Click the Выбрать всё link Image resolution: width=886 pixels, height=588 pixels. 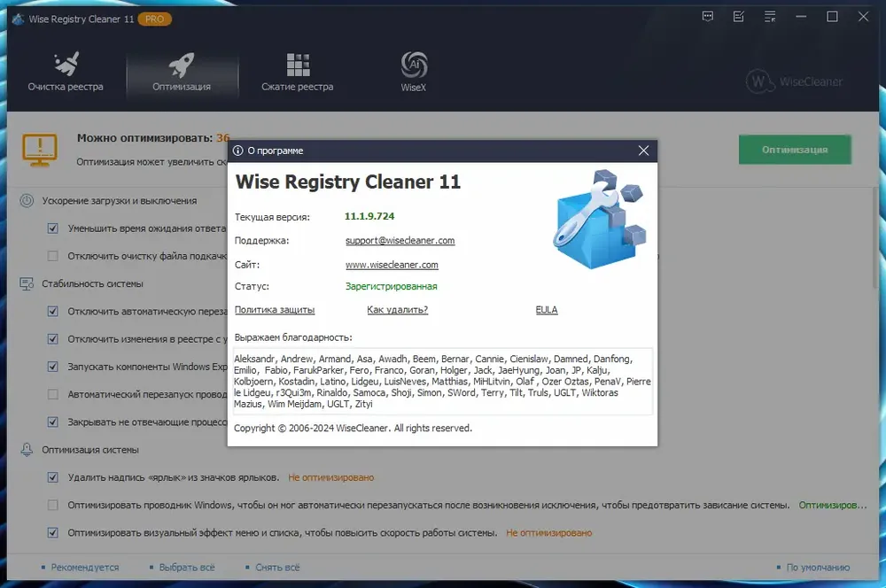[x=186, y=567]
